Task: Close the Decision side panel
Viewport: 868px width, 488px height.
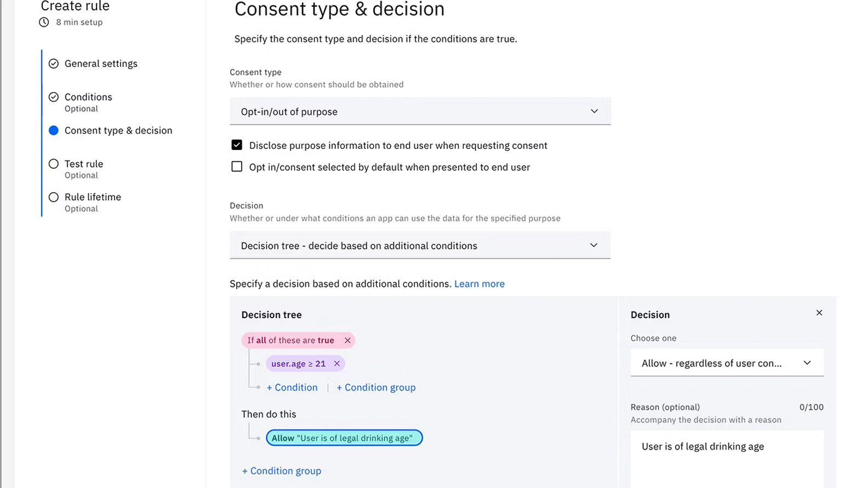Action: (x=819, y=313)
